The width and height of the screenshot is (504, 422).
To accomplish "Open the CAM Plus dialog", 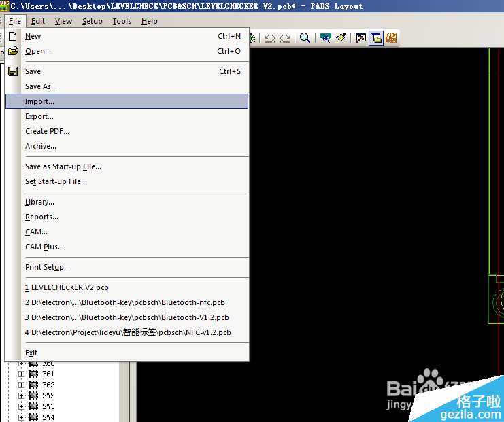I will pyautogui.click(x=44, y=247).
